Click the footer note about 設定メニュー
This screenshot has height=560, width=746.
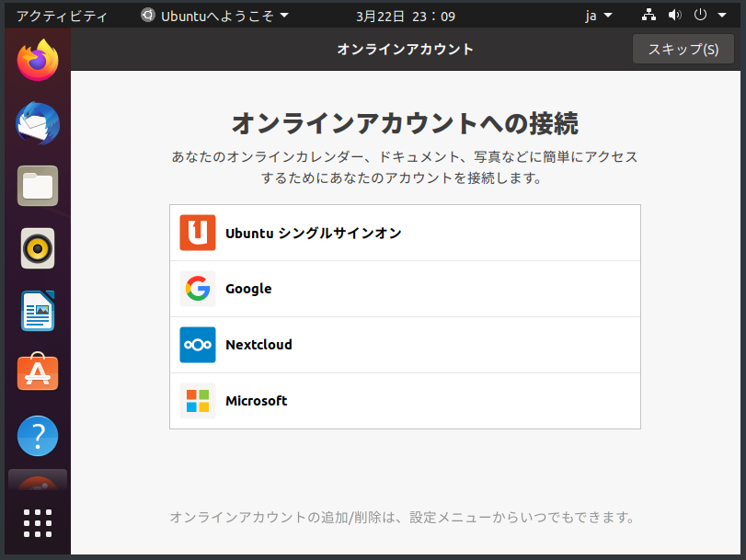point(403,517)
